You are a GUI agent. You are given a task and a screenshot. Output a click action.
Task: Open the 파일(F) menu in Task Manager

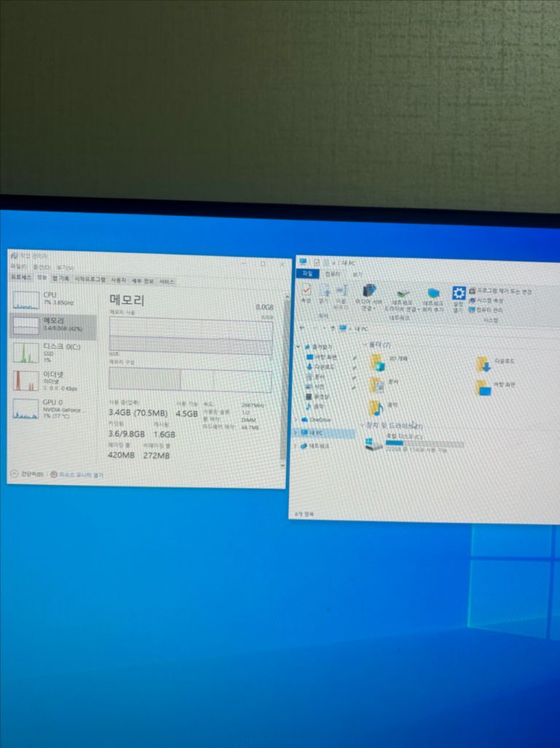click(x=19, y=266)
